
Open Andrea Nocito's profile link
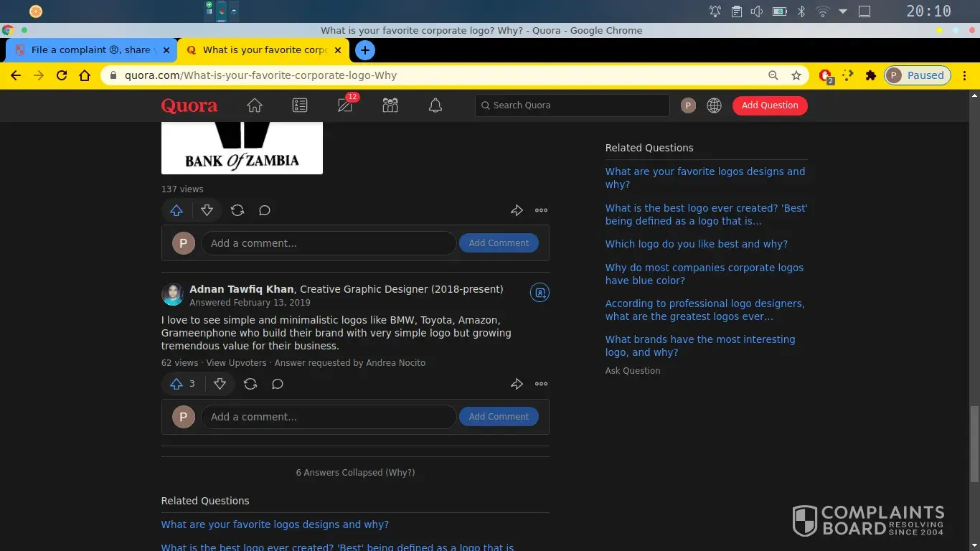pyautogui.click(x=396, y=363)
